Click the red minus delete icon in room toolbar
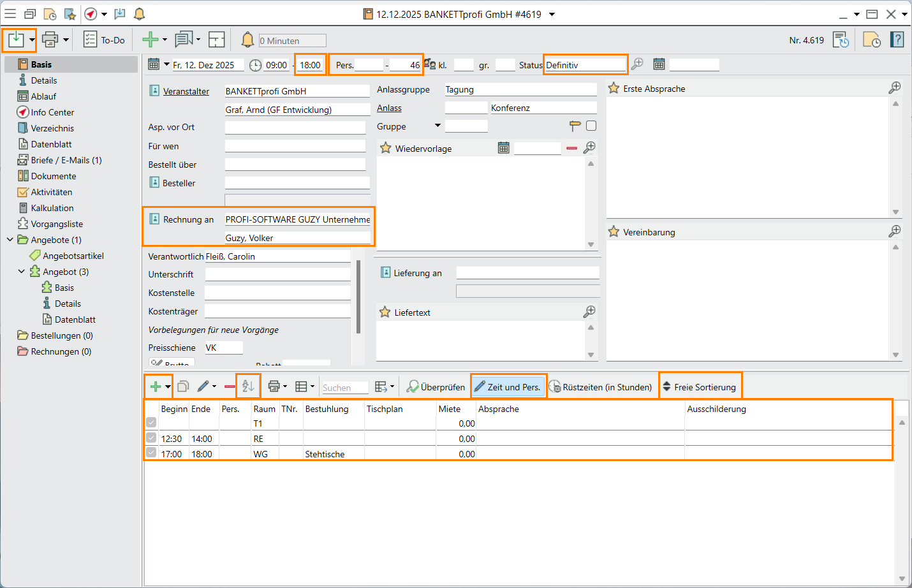This screenshot has width=912, height=588. click(x=230, y=386)
